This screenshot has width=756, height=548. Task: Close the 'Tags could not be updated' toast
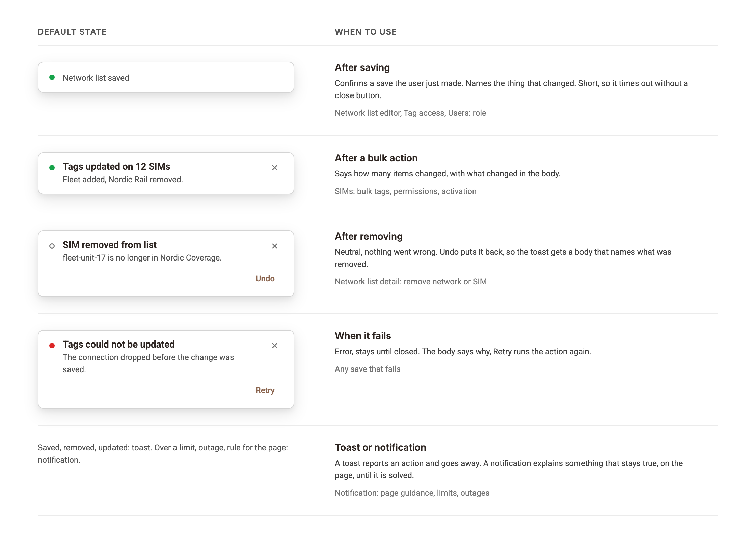tap(275, 346)
